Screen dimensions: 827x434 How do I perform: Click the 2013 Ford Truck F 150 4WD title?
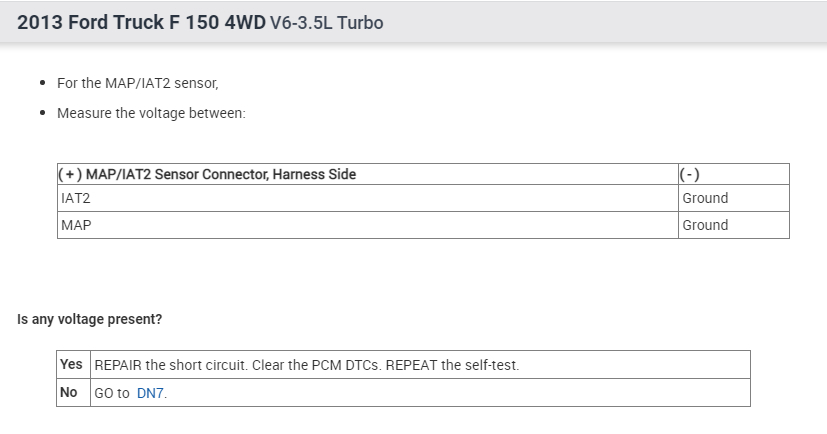click(x=141, y=22)
